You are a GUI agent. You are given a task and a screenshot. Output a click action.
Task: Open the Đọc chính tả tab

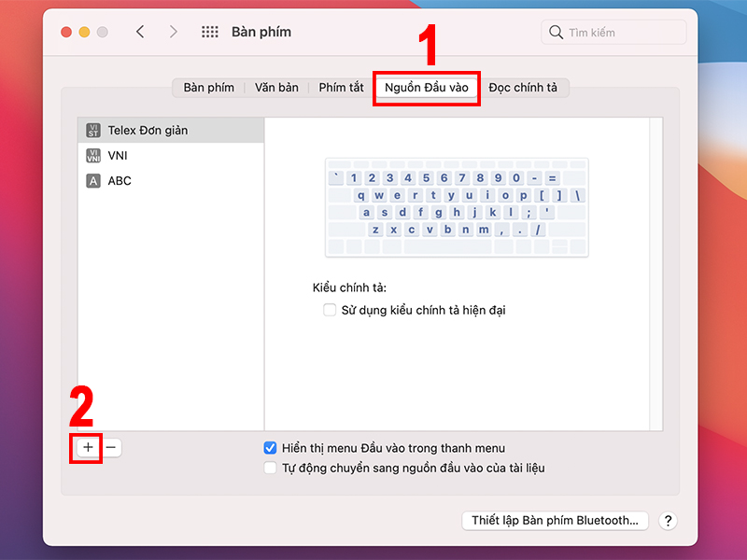click(523, 88)
